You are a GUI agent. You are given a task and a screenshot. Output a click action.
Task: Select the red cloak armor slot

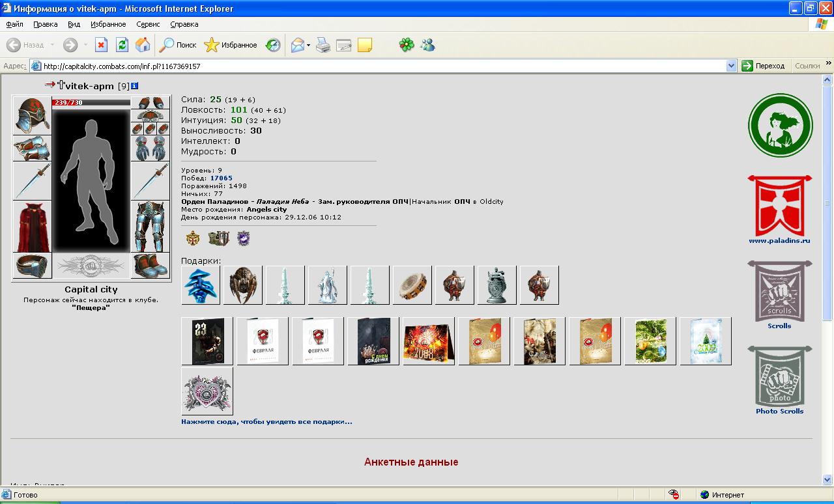click(32, 227)
